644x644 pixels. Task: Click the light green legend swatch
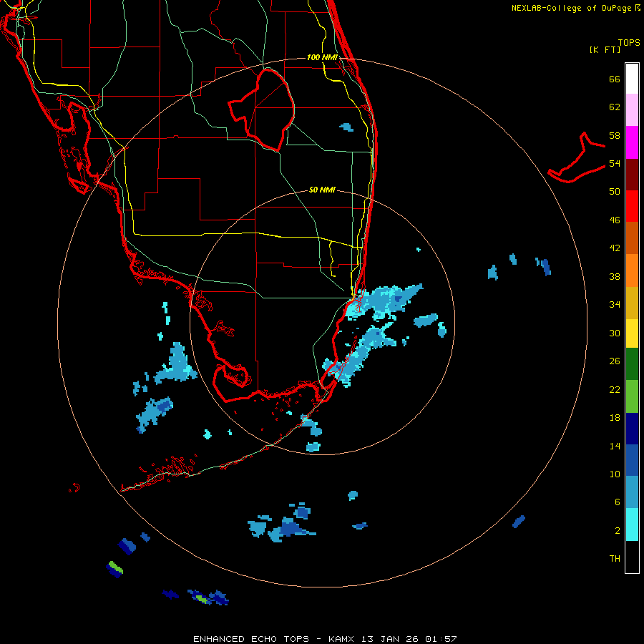click(x=632, y=396)
